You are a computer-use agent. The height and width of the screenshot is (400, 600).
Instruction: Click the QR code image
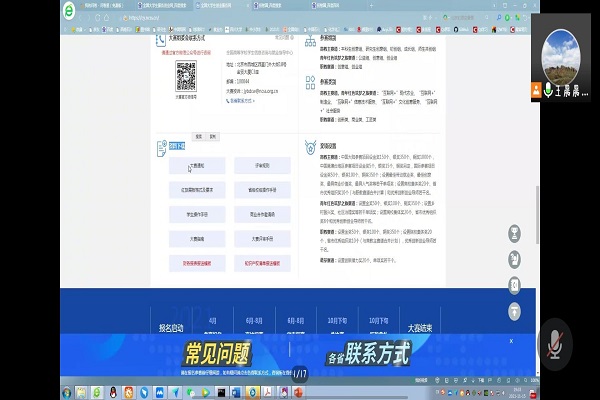coord(186,75)
